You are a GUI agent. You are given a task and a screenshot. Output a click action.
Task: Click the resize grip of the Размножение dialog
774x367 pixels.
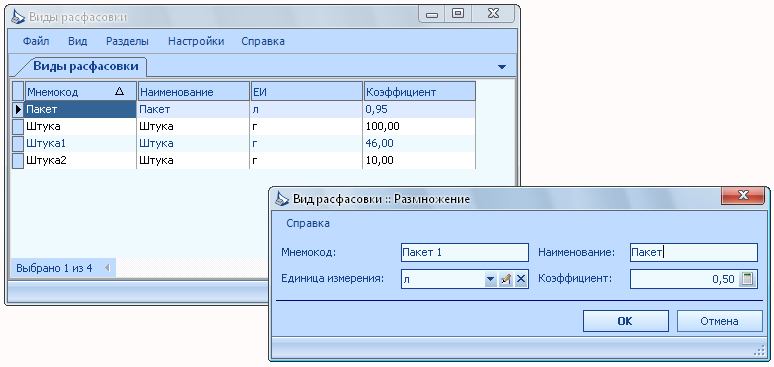click(758, 351)
